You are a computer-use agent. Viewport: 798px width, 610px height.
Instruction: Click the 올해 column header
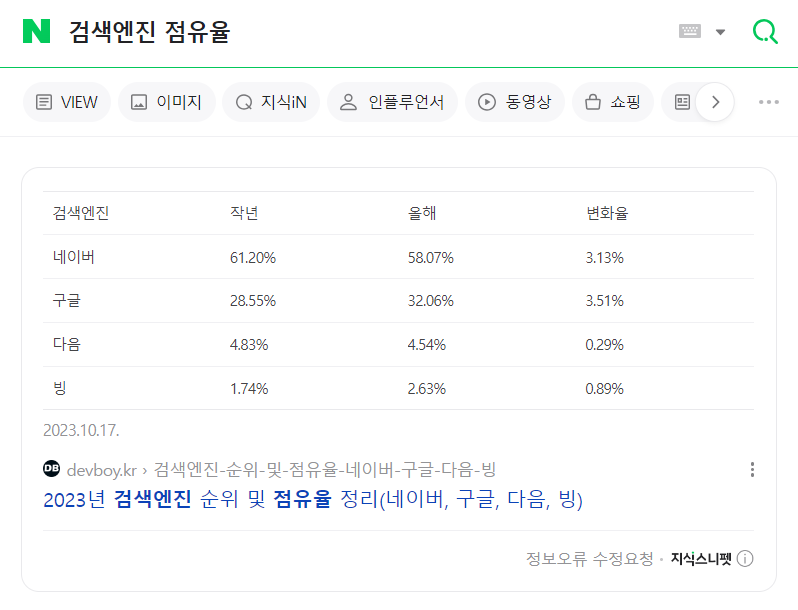point(422,213)
